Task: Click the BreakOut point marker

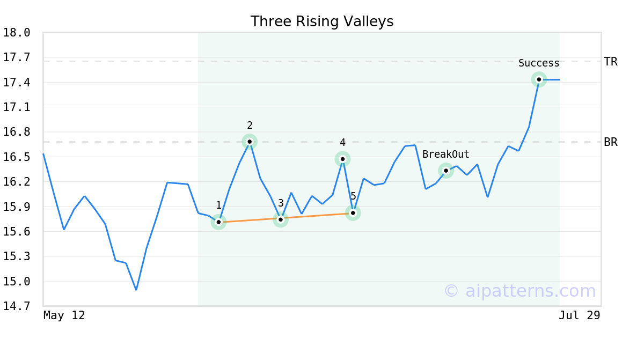Action: [x=446, y=171]
